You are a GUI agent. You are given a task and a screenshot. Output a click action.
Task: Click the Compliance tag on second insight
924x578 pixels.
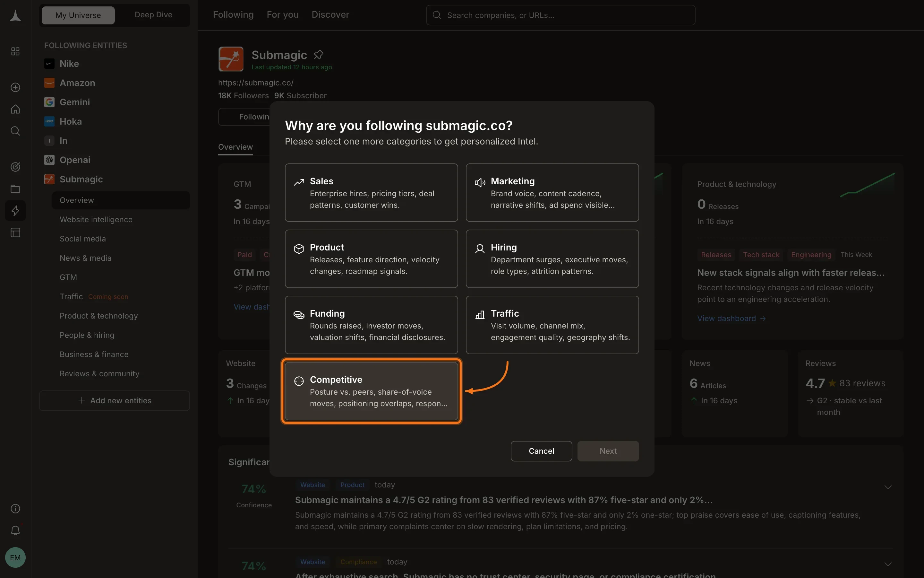click(358, 562)
